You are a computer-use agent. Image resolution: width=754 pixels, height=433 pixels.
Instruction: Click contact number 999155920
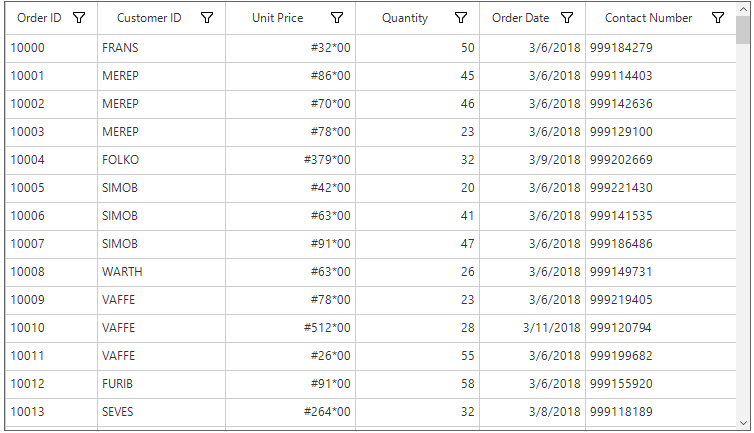coord(661,383)
